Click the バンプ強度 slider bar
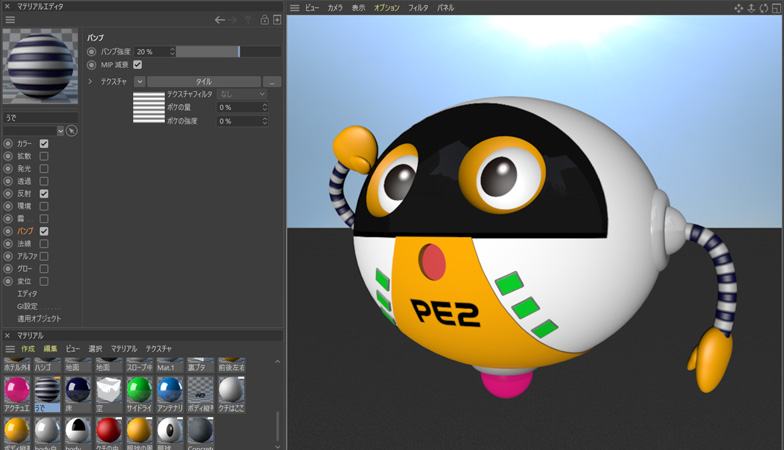Image resolution: width=784 pixels, height=450 pixels. tap(228, 51)
